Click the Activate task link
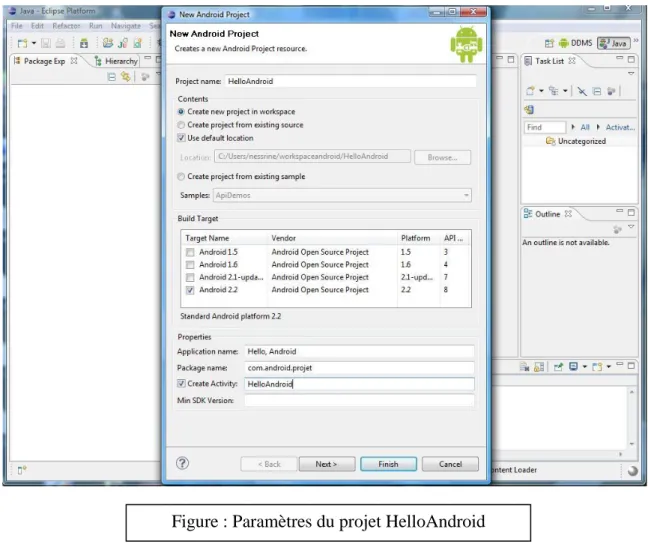 619,127
